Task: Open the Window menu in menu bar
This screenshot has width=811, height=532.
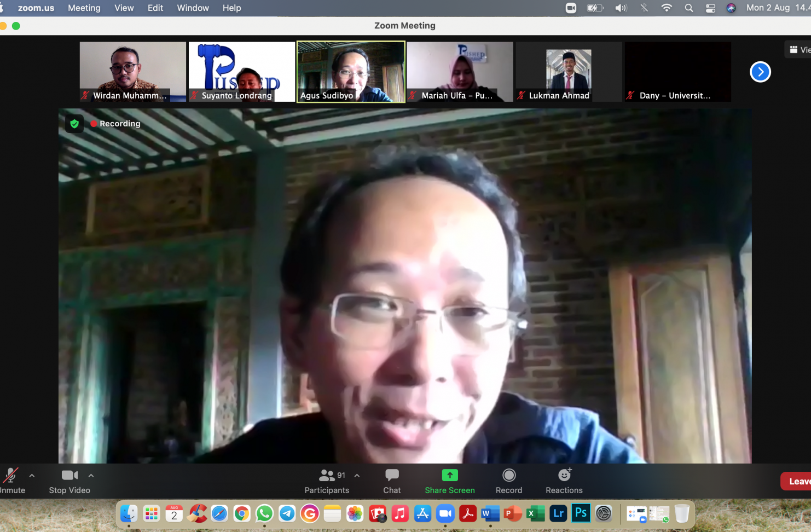Action: point(193,8)
